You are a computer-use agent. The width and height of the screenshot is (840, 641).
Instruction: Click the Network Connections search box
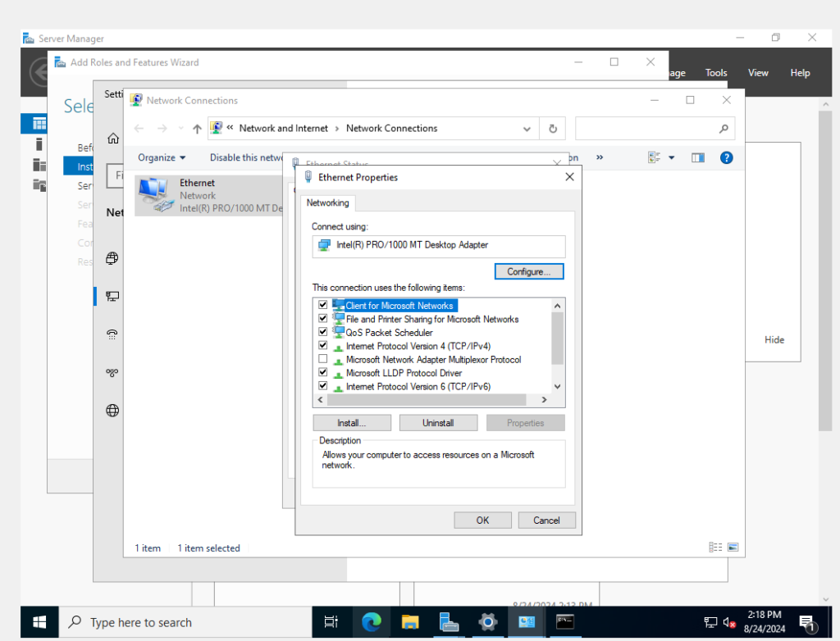pos(655,129)
